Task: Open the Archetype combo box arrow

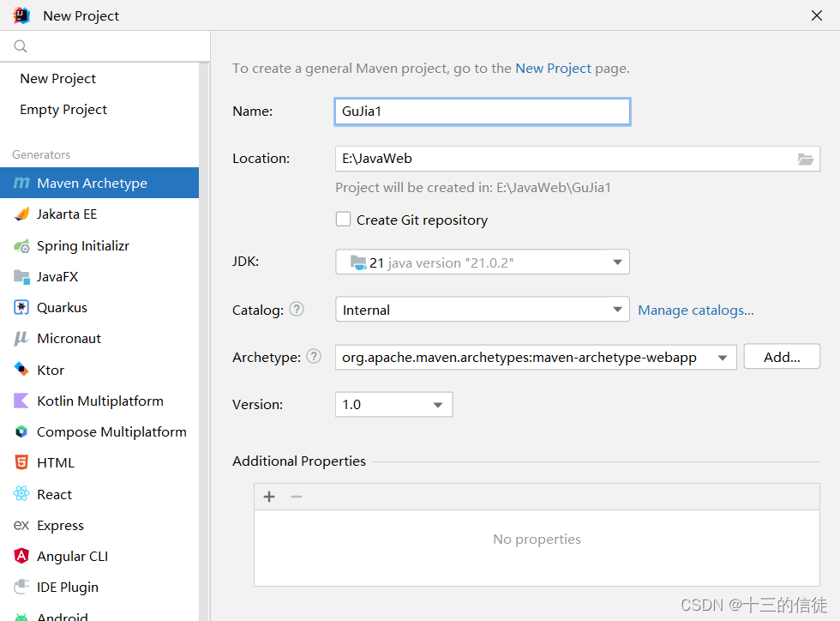Action: click(723, 357)
